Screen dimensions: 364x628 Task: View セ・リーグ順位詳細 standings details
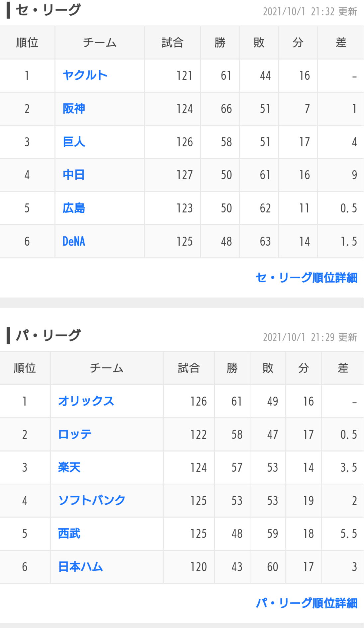[x=307, y=278]
